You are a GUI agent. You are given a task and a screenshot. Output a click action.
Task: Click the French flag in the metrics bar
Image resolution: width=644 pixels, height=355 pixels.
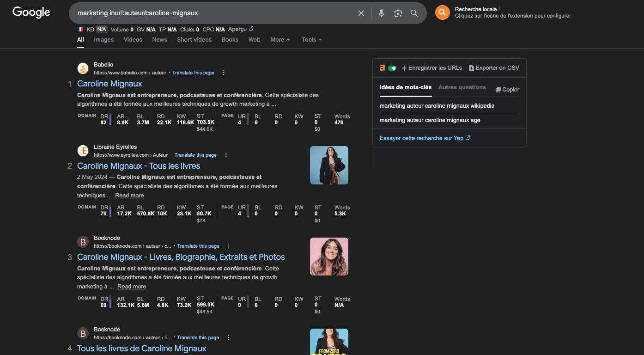pos(79,29)
